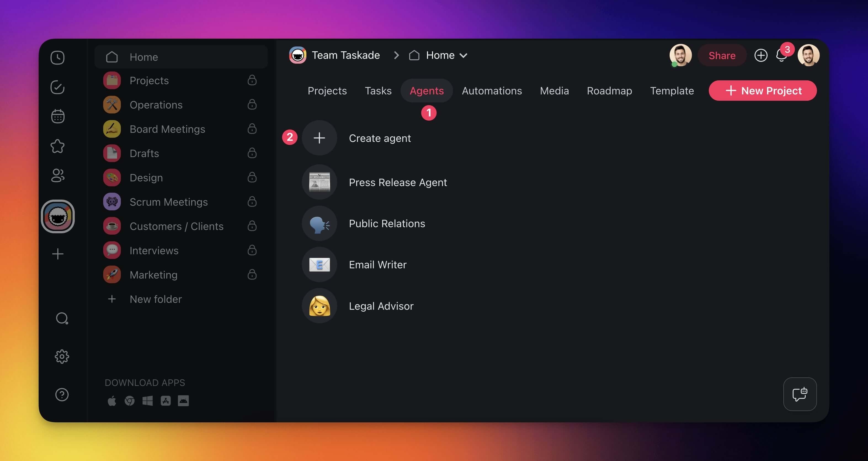
Task: Click the Share button
Action: coord(722,56)
